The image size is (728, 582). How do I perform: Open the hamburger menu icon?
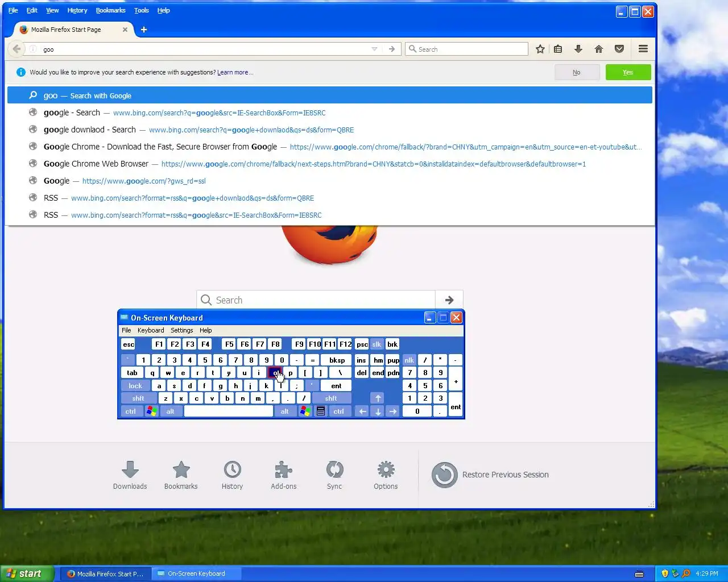click(x=643, y=49)
